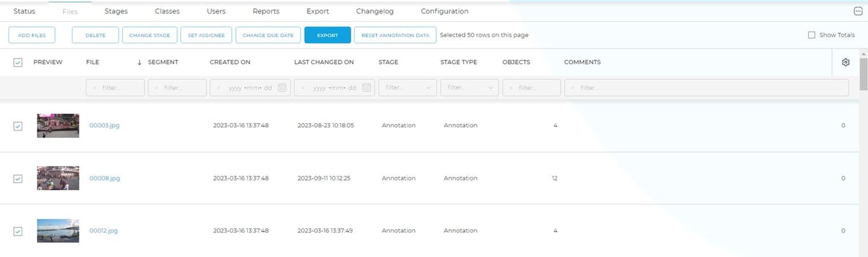868x257 pixels.
Task: Focus the Segment column filter field
Action: pos(177,88)
